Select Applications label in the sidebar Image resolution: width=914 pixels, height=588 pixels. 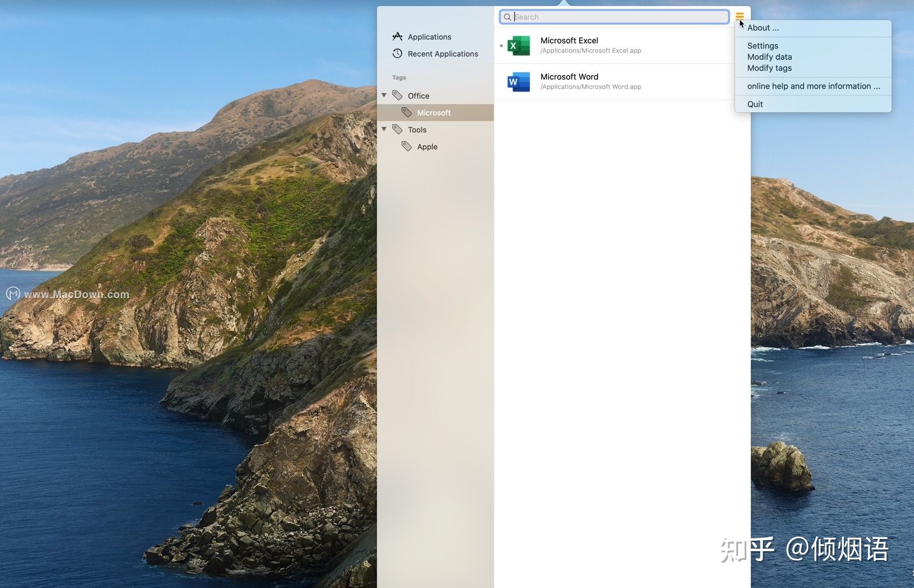430,37
